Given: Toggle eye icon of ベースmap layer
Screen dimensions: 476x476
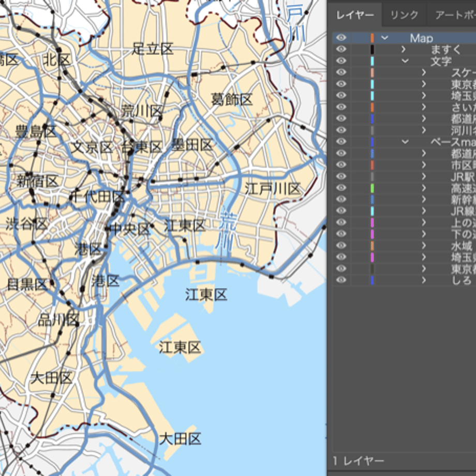Looking at the screenshot, I should (x=341, y=141).
